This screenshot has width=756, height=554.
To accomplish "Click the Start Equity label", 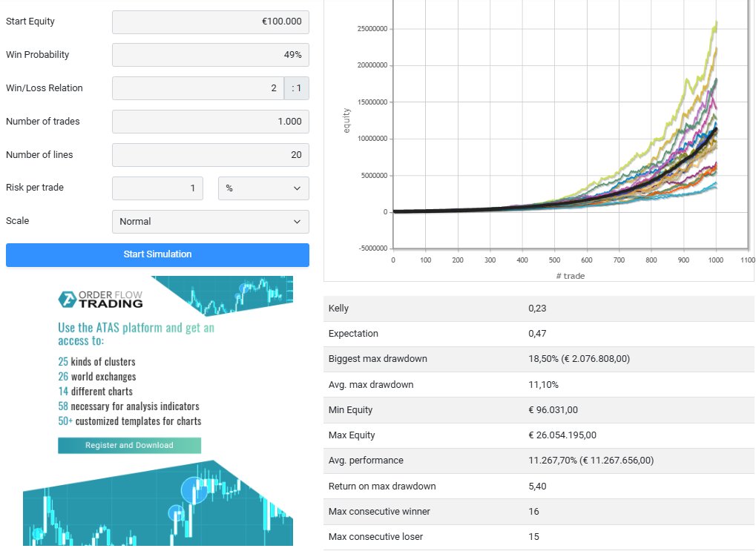I will [x=30, y=22].
